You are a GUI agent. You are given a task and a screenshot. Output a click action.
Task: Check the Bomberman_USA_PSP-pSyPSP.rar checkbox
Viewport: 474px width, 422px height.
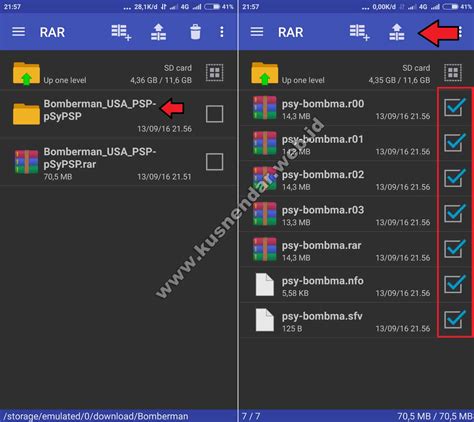click(x=214, y=162)
